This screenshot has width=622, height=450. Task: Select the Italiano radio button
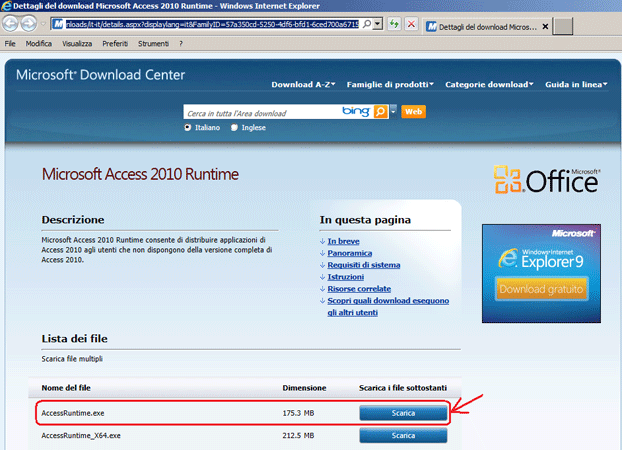click(187, 128)
